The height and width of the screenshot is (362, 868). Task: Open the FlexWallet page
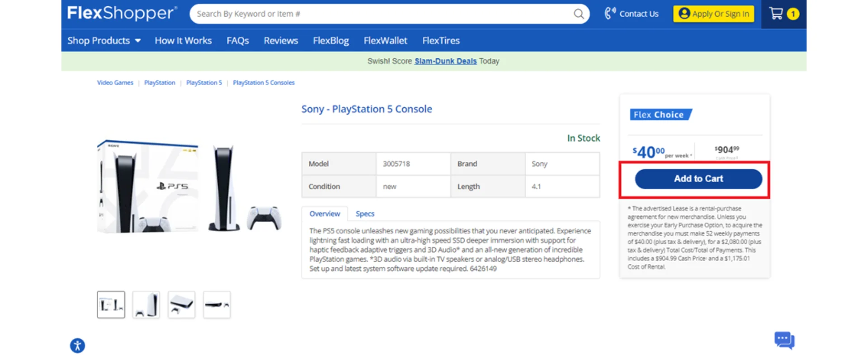pyautogui.click(x=385, y=40)
